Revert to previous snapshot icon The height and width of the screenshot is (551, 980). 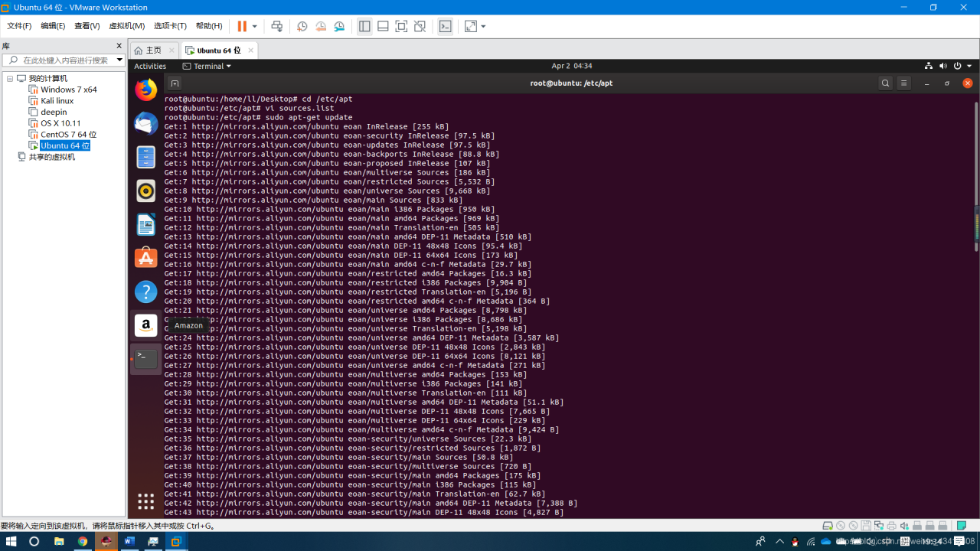pos(321,26)
